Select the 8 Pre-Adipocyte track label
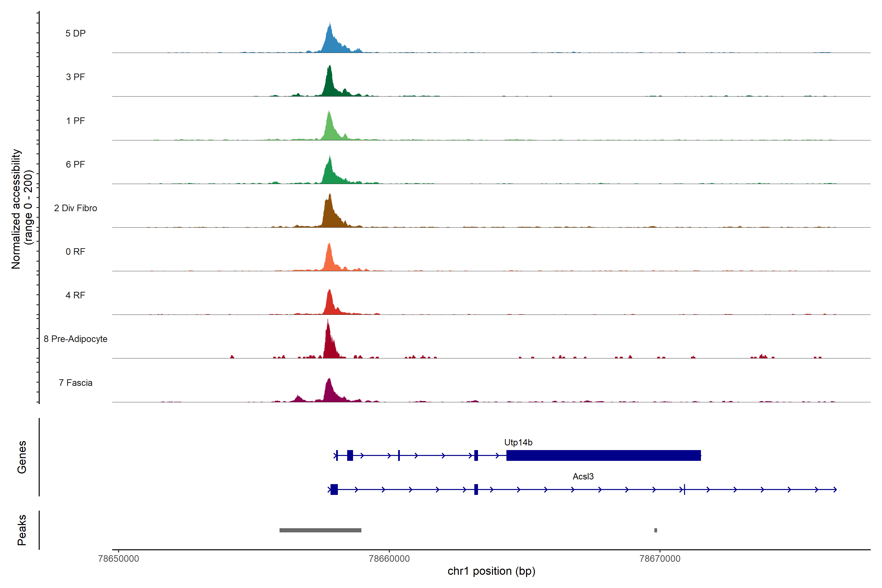 (75, 339)
